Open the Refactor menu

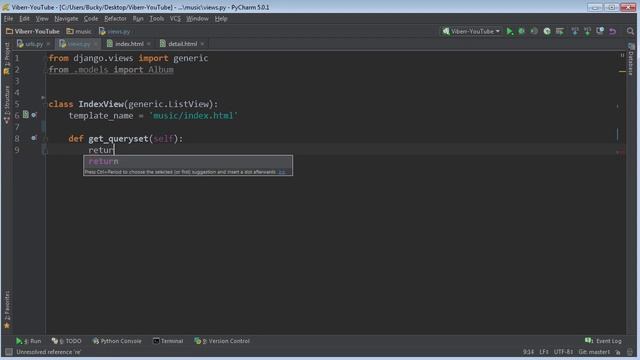(x=115, y=19)
